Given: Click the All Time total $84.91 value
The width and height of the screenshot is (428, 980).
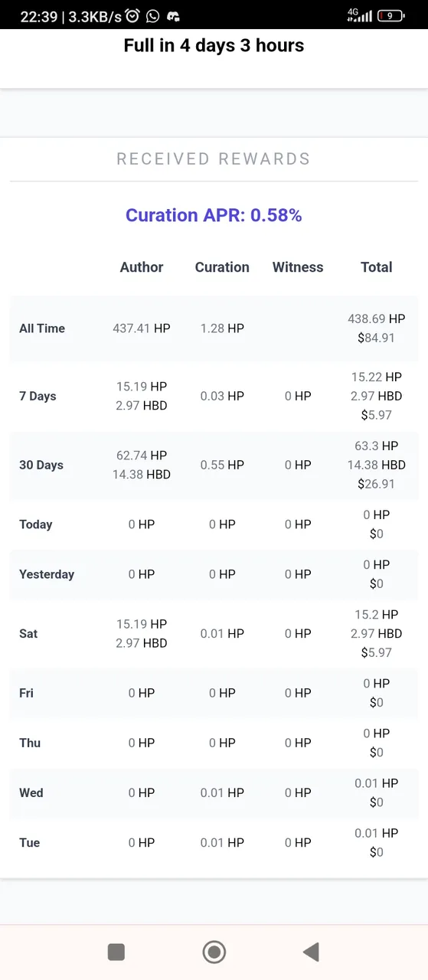Looking at the screenshot, I should pyautogui.click(x=376, y=338).
